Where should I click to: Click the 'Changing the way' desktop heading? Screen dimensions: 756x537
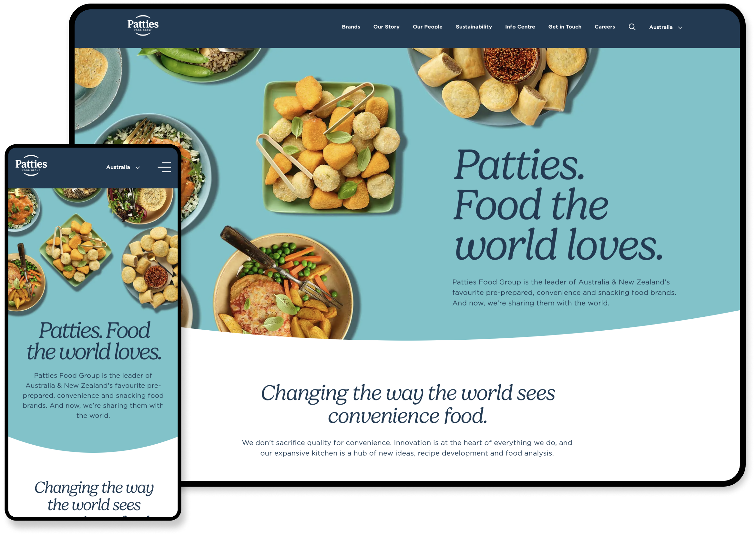pos(408,404)
